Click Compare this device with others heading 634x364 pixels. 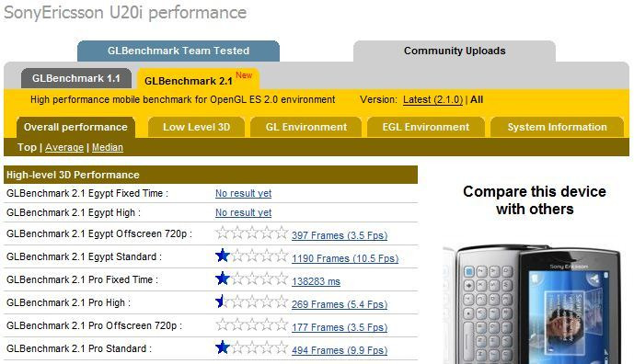535,200
